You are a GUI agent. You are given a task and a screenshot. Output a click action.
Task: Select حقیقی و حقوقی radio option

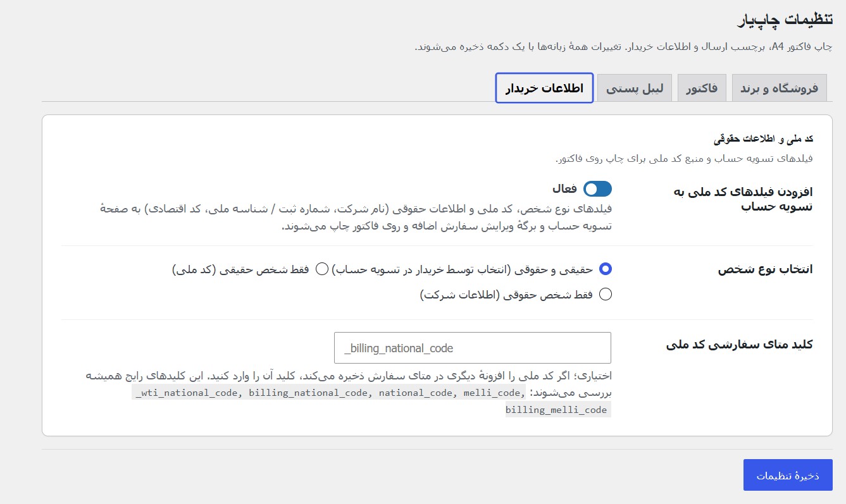coord(606,269)
